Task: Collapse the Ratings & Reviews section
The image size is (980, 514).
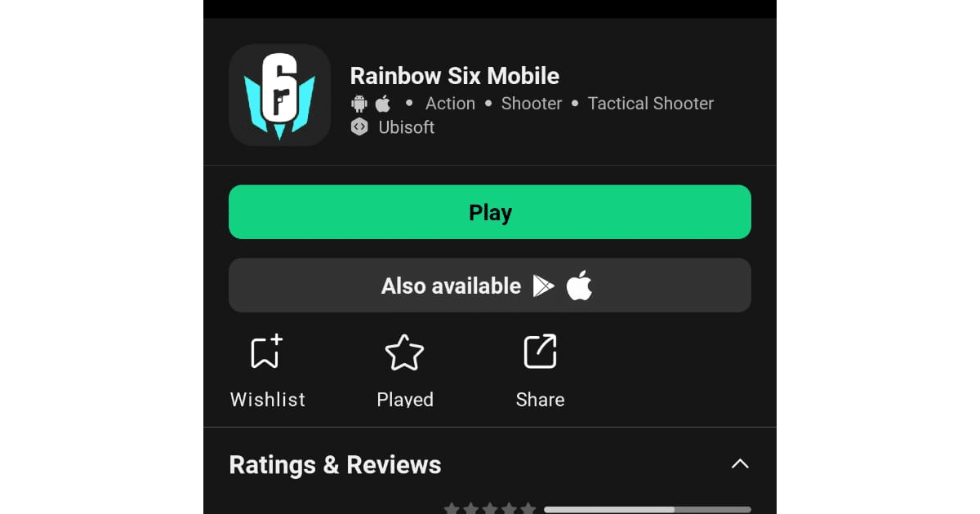Action: point(740,464)
